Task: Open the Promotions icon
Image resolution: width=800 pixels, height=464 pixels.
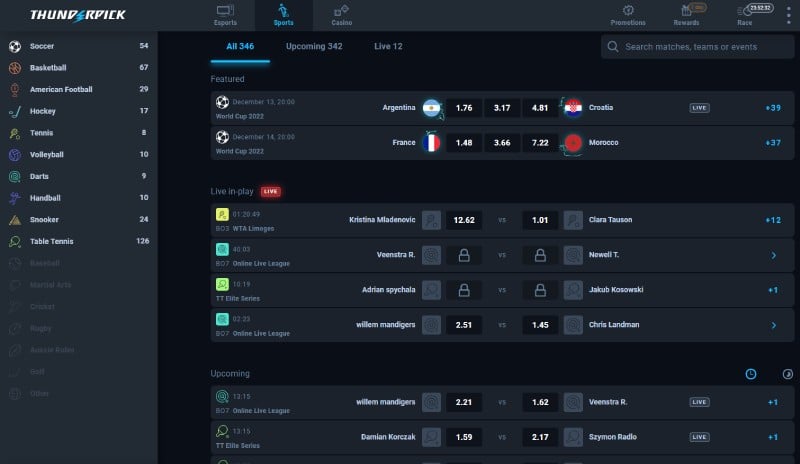Action: [628, 15]
